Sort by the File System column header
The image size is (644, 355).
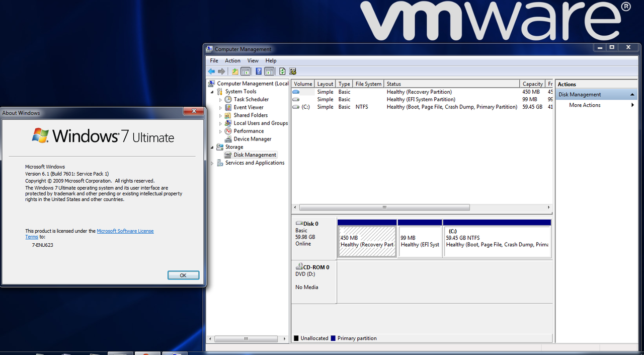tap(368, 84)
